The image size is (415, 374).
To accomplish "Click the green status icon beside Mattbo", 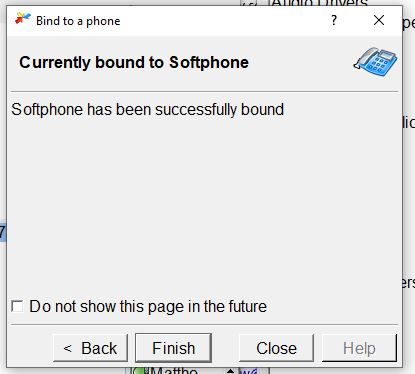I will click(138, 370).
